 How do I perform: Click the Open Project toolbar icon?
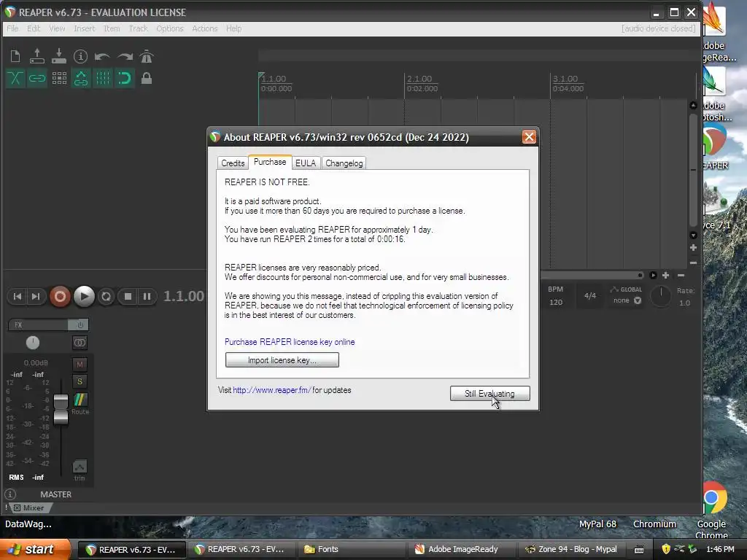36,56
